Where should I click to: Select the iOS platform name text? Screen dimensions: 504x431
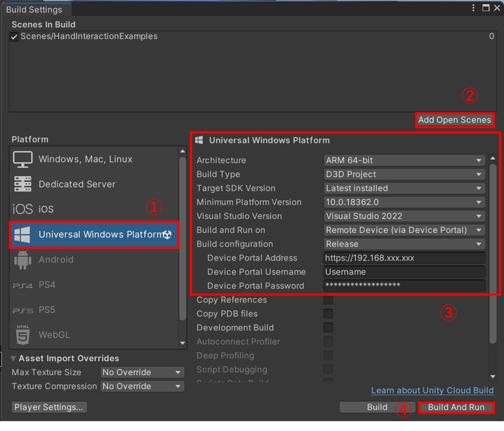[x=46, y=209]
